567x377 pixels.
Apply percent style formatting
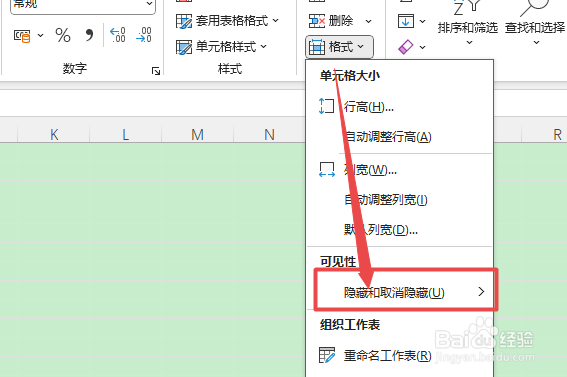(63, 35)
